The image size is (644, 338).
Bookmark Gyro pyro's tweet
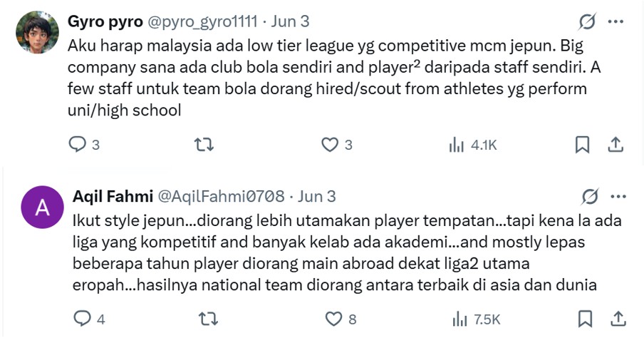[x=582, y=145]
